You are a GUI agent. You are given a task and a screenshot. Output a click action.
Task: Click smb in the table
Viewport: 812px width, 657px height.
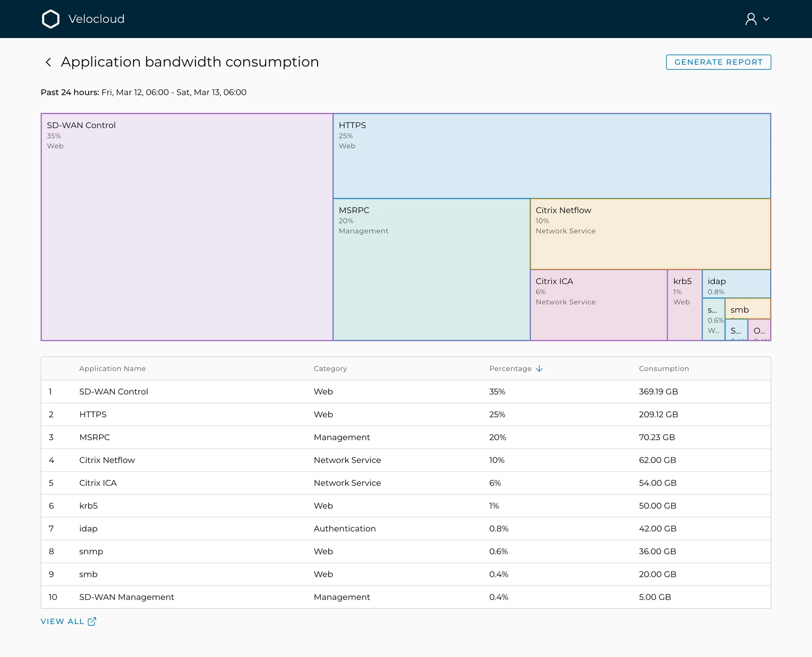[x=88, y=574]
